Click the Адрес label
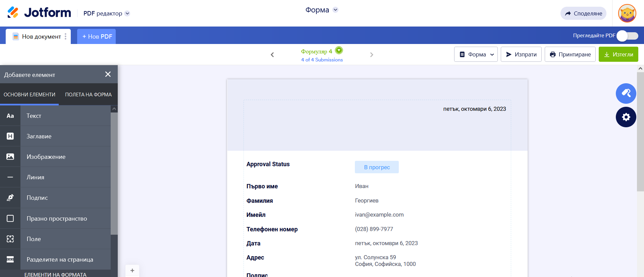Screen dimensions: 644x277 255,258
